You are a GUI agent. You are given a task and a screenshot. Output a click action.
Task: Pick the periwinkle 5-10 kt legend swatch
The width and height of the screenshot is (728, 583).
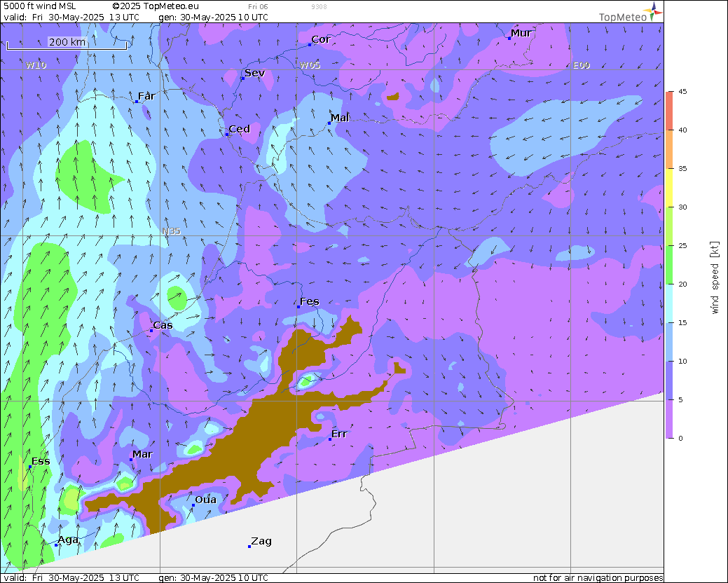tap(669, 380)
